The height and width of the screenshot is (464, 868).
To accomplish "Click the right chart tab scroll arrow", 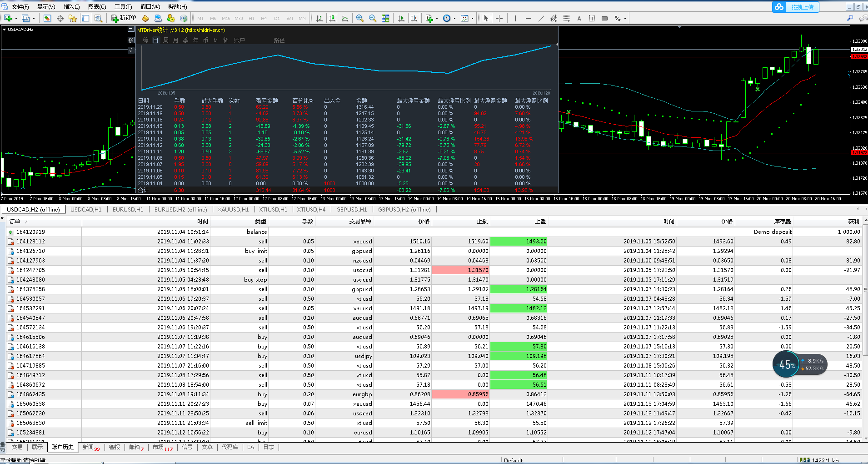I will click(x=865, y=209).
